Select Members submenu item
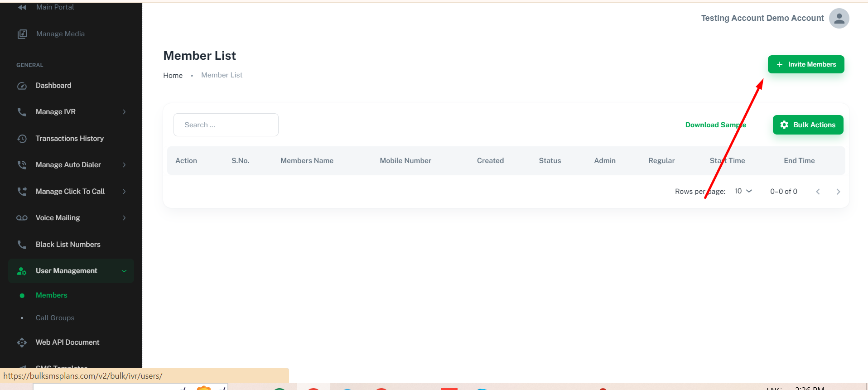 pos(51,295)
